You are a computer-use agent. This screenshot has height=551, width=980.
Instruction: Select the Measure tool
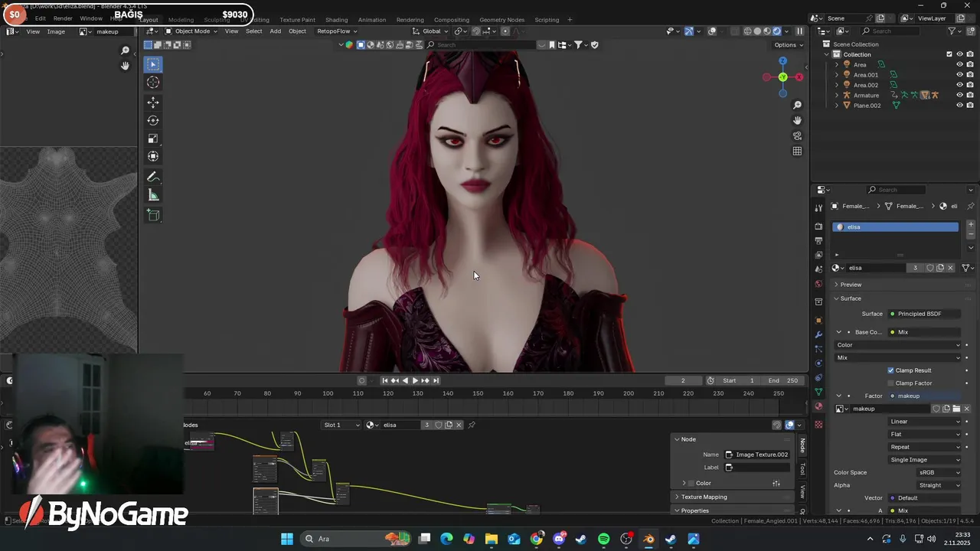pyautogui.click(x=153, y=195)
